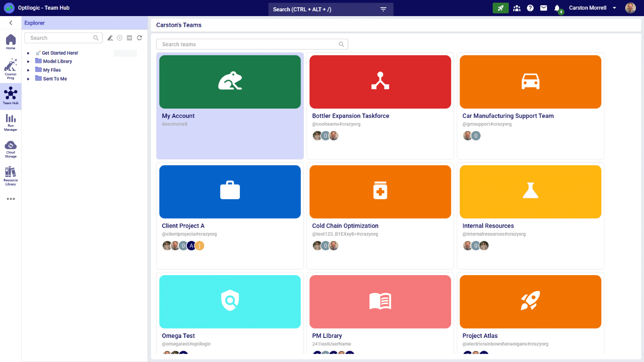Click the user avatar photo in the header

click(630, 8)
